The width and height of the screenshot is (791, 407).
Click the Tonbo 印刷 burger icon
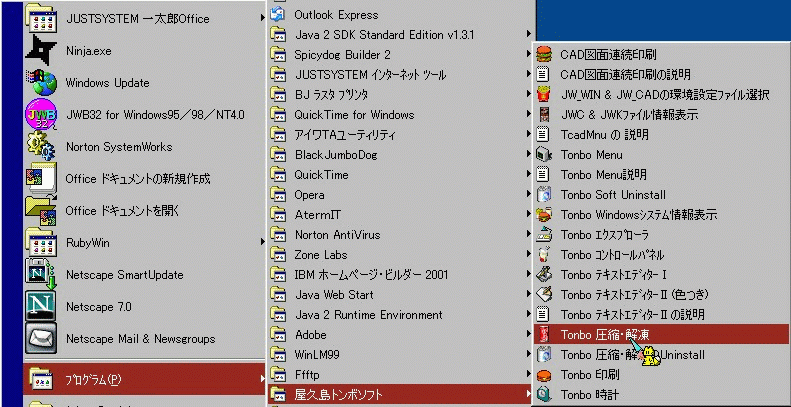pos(544,375)
